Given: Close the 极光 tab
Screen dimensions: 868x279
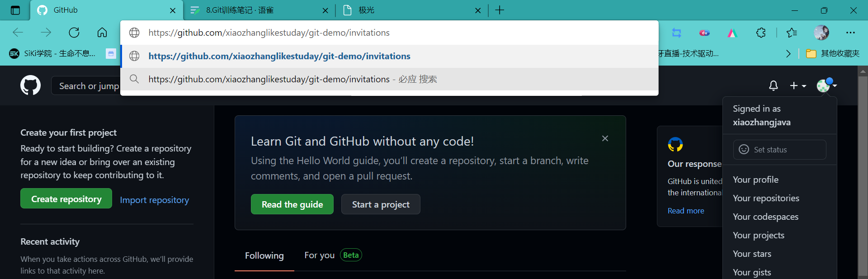Looking at the screenshot, I should (x=478, y=10).
